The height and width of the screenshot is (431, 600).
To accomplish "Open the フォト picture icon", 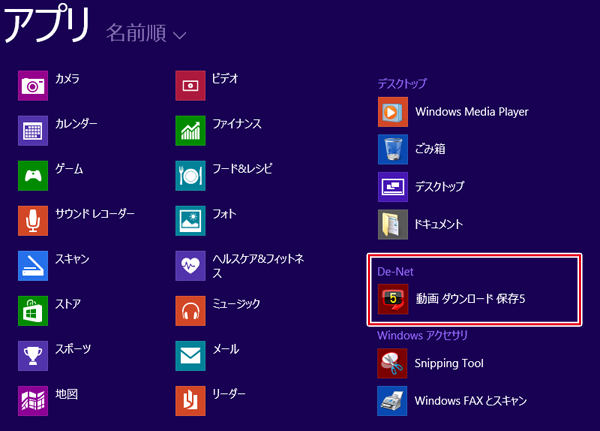I will click(190, 220).
